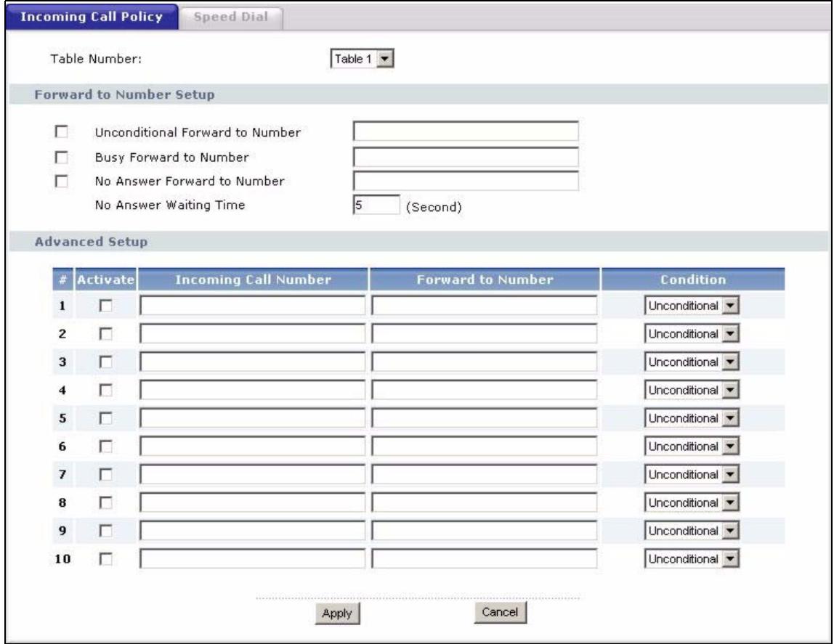The width and height of the screenshot is (834, 644).
Task: Click Incoming Call Number field in row 10
Action: point(253,559)
